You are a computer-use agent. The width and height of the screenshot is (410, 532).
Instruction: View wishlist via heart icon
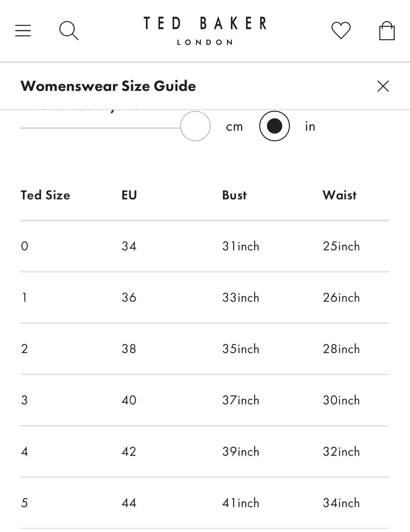click(341, 31)
